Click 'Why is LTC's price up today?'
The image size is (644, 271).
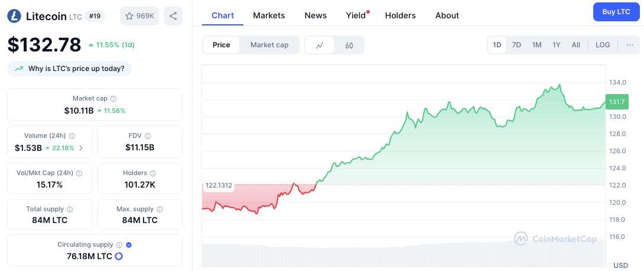coord(69,69)
